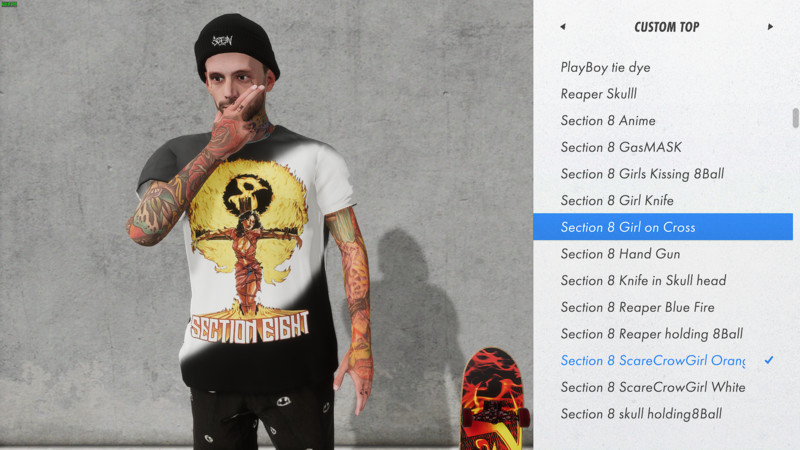
Task: Select Reaper Skulll top
Action: coord(663,94)
